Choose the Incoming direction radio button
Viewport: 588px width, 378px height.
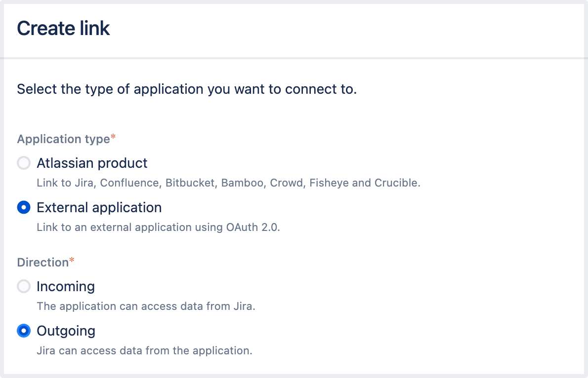point(24,286)
